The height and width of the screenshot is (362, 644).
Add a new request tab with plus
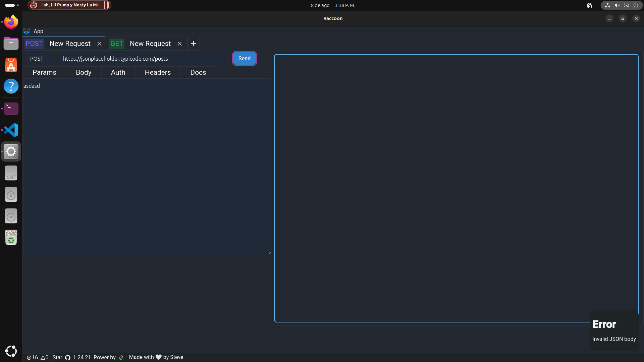pyautogui.click(x=194, y=44)
